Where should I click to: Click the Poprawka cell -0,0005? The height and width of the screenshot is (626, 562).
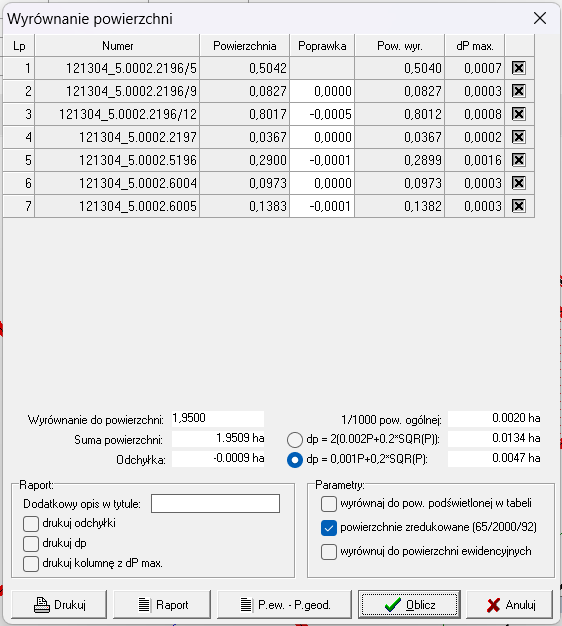[322, 115]
